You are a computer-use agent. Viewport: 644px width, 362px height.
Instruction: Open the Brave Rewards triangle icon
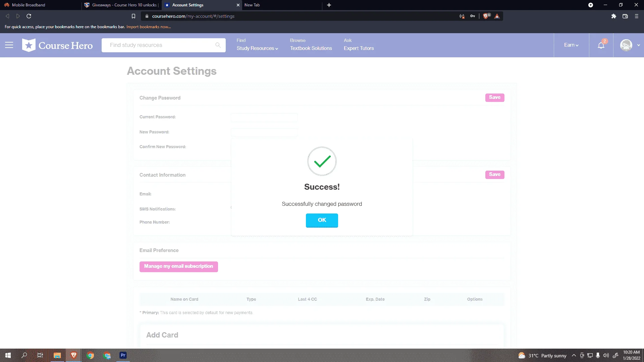(497, 16)
